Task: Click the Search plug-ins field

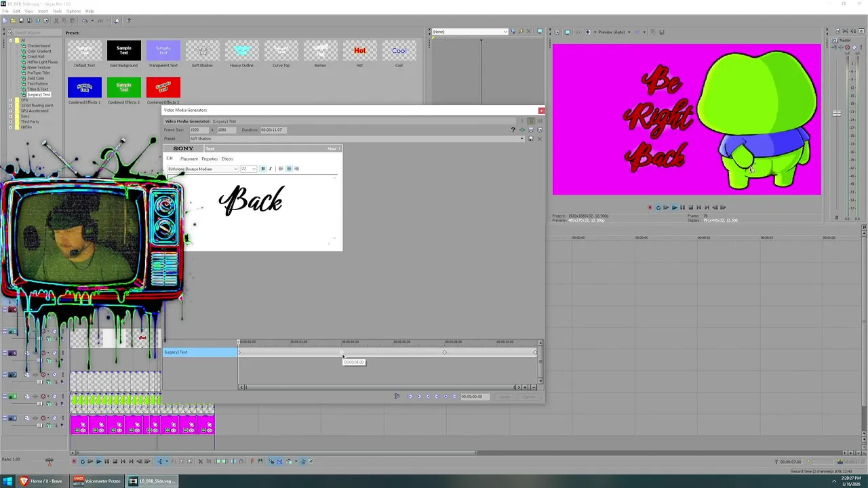Action: click(x=34, y=33)
